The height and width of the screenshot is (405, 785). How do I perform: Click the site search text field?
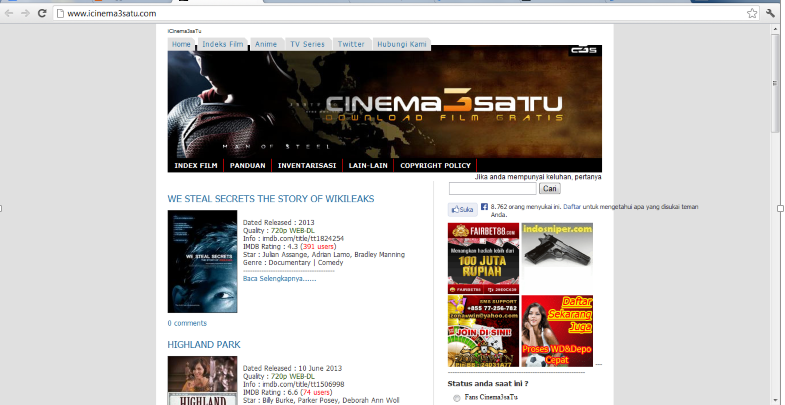[x=493, y=188]
